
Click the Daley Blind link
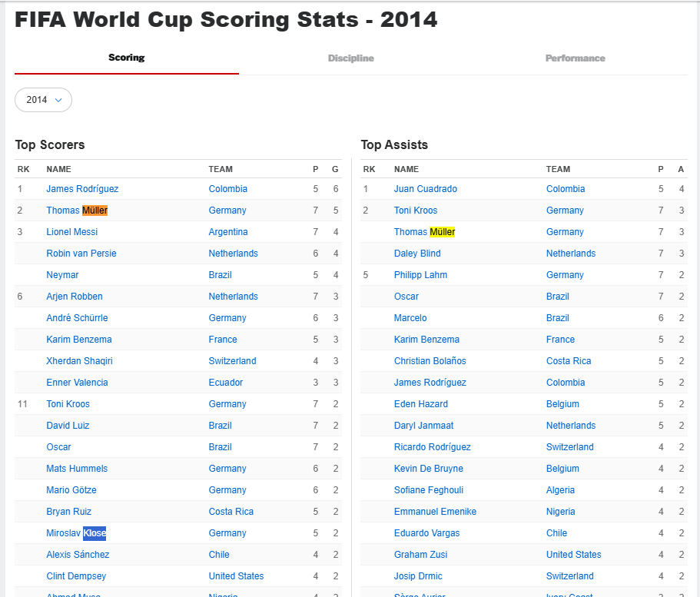(x=417, y=254)
